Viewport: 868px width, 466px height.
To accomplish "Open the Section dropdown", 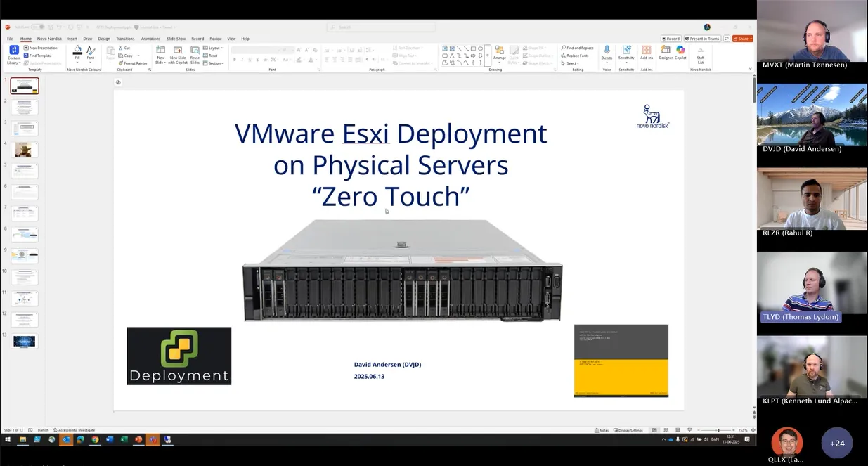I will pos(214,63).
